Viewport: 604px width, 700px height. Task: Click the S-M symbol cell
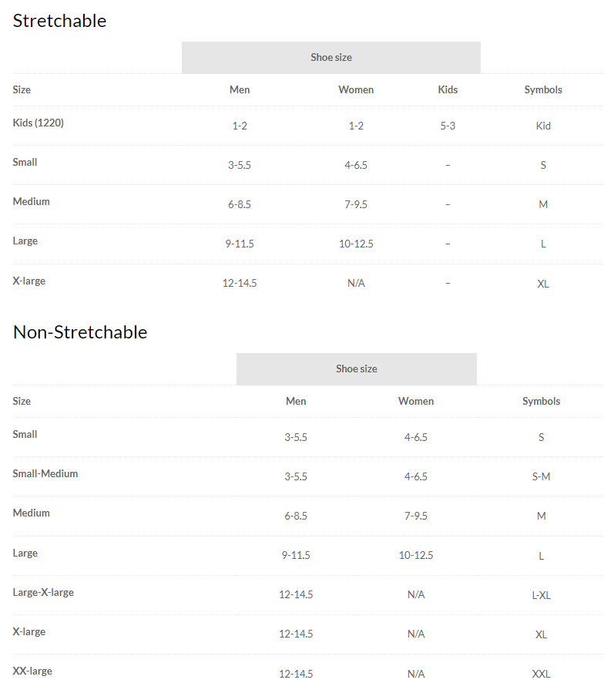pos(541,477)
